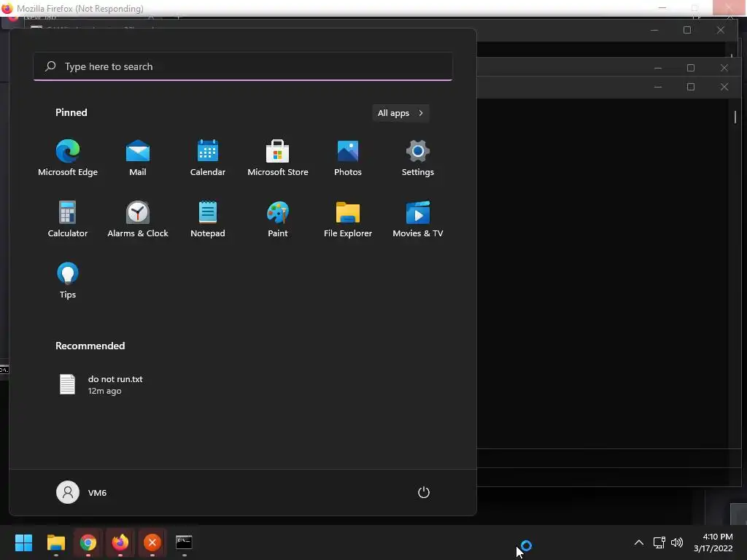Image resolution: width=747 pixels, height=560 pixels.
Task: Open the red X app on taskbar
Action: 152,542
